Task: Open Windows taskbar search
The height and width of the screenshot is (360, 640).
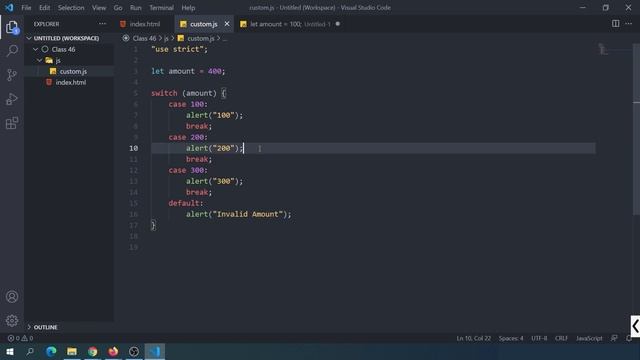Action: (30, 351)
